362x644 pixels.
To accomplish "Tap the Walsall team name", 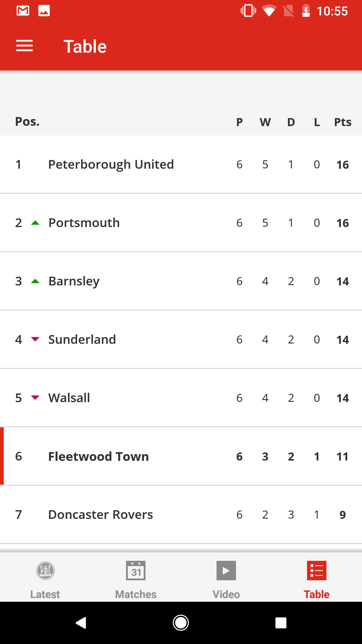I will click(x=69, y=398).
